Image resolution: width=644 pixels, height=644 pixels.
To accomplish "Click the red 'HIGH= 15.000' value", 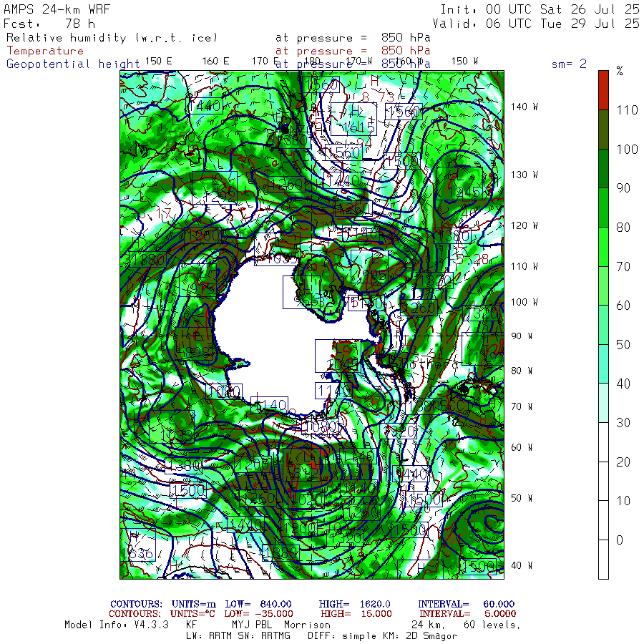I will (356, 614).
